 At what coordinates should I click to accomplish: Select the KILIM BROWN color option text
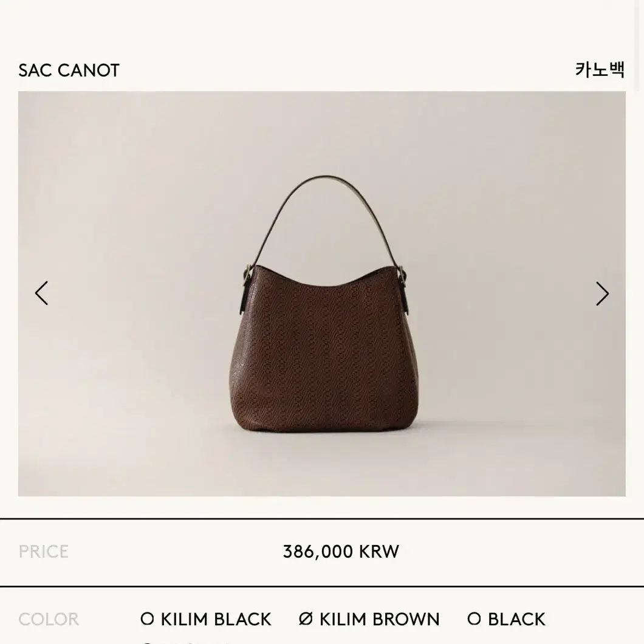pos(380,619)
